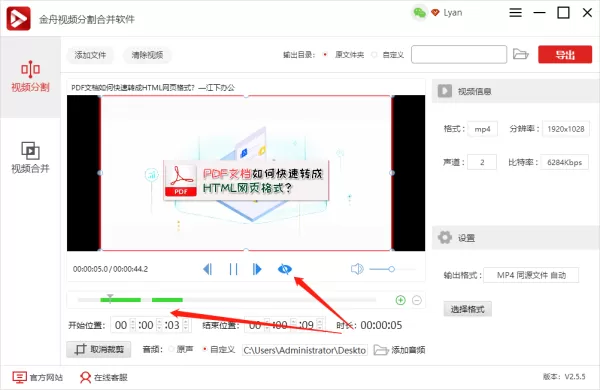Step back one frame in the player

[x=207, y=269]
